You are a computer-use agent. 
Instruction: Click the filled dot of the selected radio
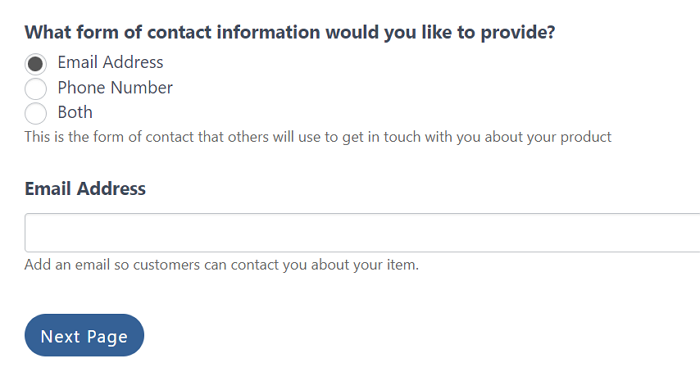point(35,64)
